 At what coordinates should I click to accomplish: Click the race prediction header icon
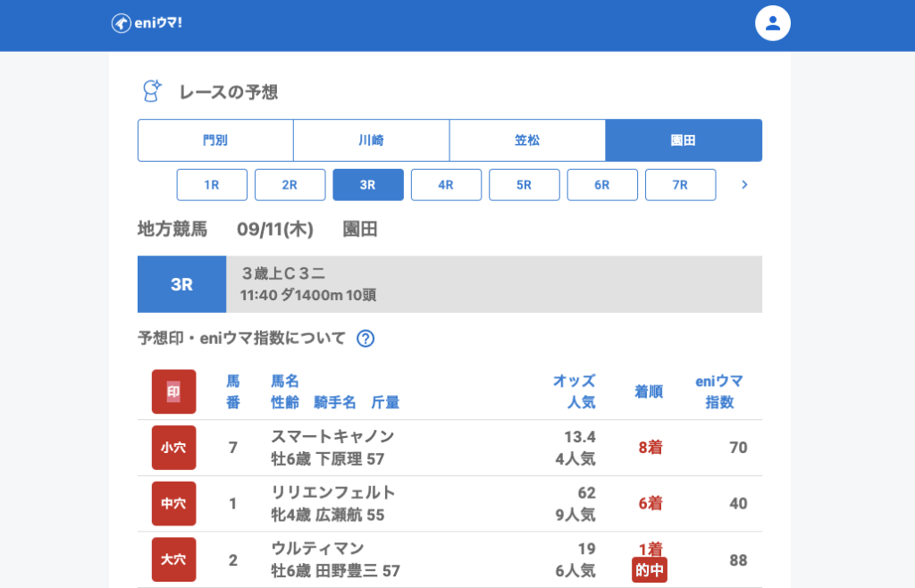coord(152,91)
